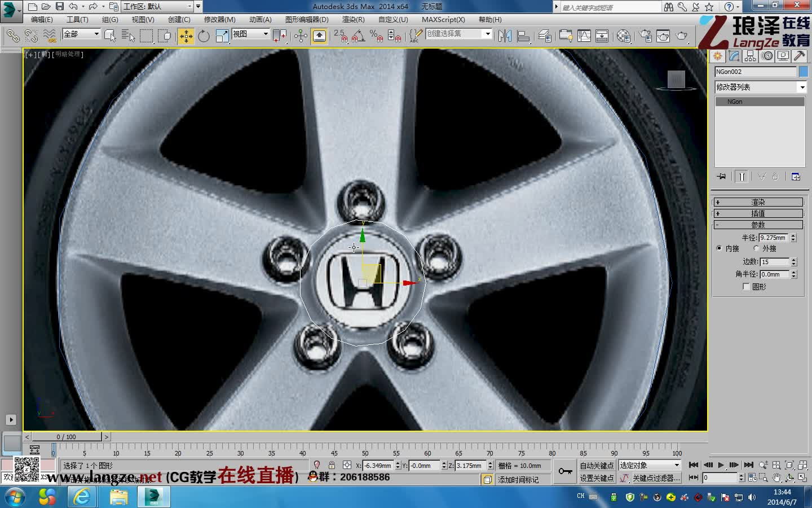Click the Mirror tool

[x=505, y=36]
